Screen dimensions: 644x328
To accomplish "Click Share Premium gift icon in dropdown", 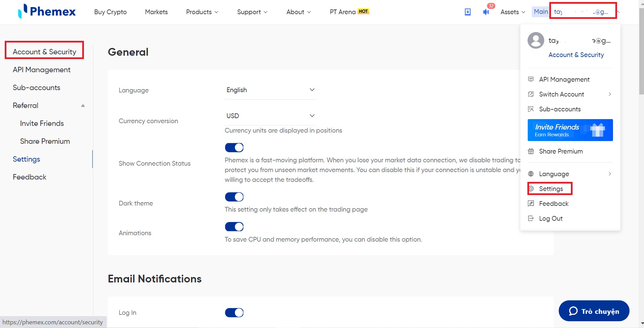I will (x=531, y=151).
